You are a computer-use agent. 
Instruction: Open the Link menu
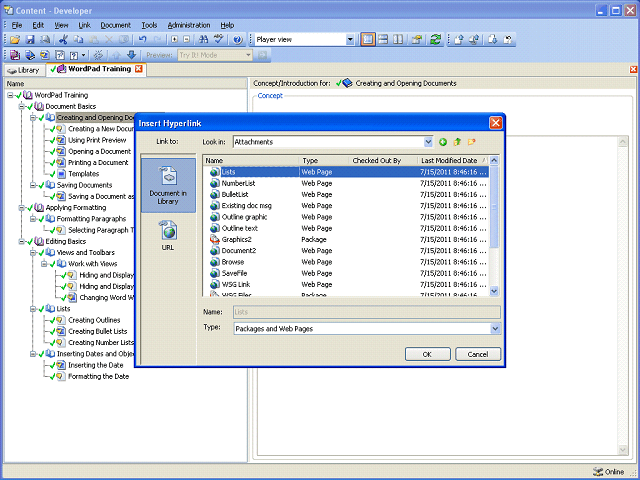click(x=84, y=25)
